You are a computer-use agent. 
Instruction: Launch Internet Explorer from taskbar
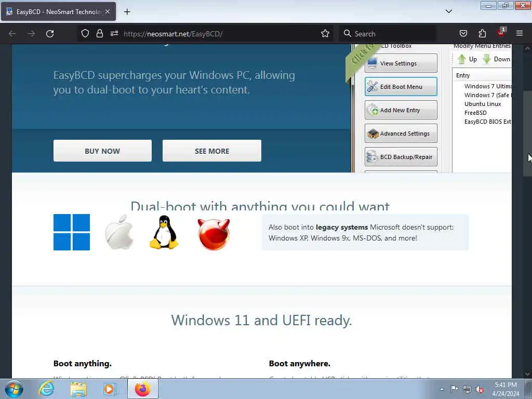[x=46, y=389]
